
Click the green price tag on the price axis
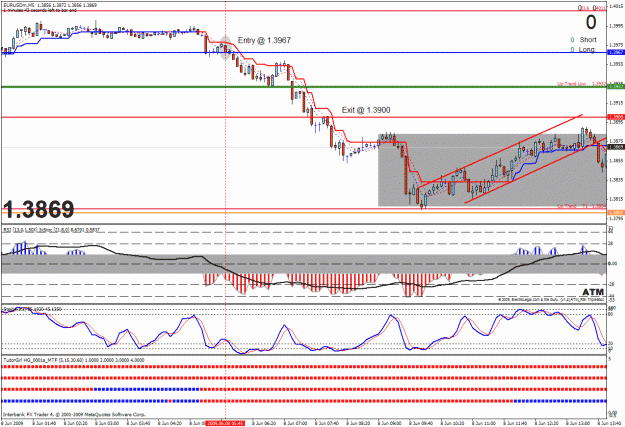(x=616, y=87)
